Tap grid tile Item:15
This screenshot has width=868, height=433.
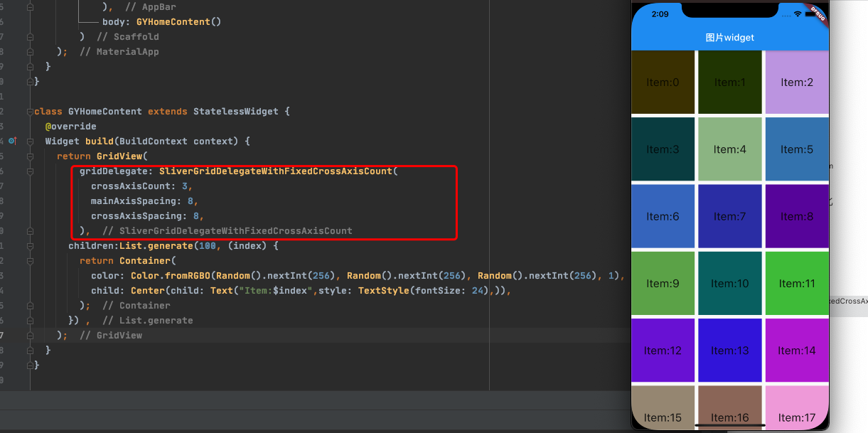(x=663, y=408)
